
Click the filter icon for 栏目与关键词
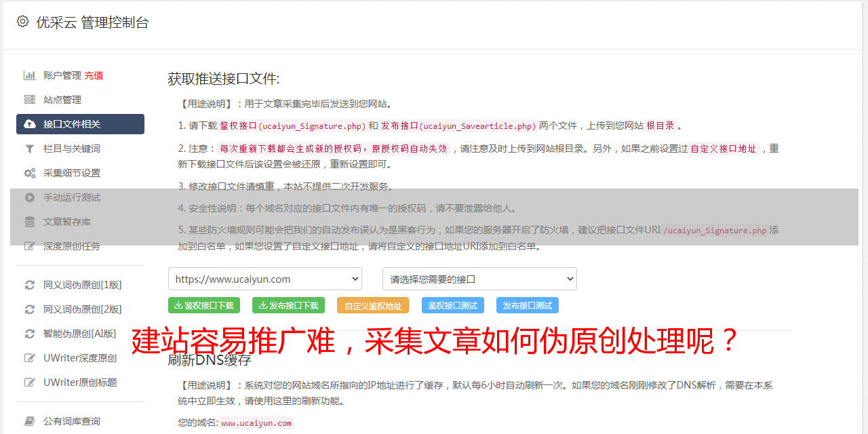[x=30, y=149]
